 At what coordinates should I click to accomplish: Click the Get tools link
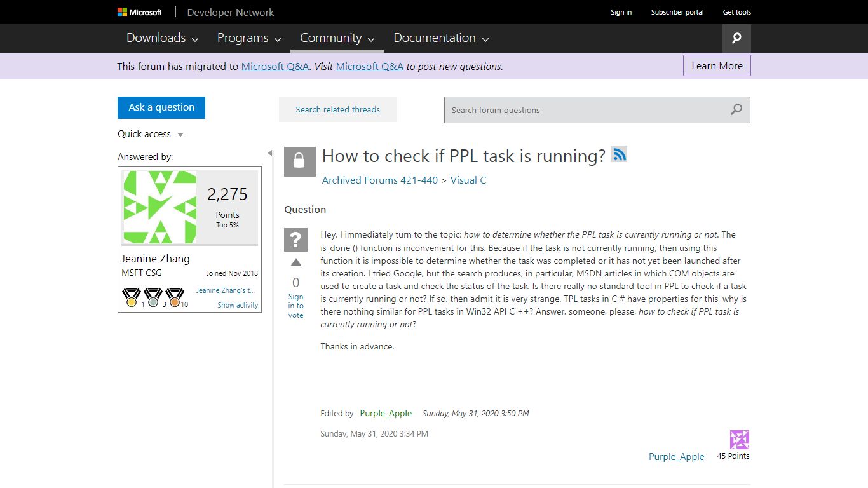pos(737,12)
